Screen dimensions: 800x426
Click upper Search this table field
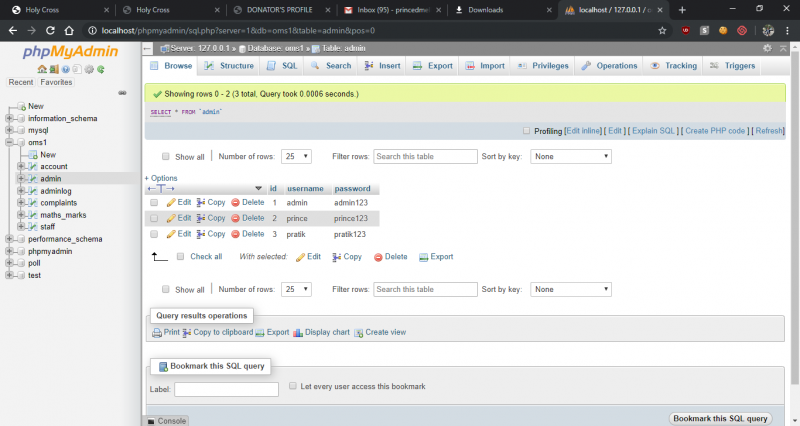pos(425,156)
